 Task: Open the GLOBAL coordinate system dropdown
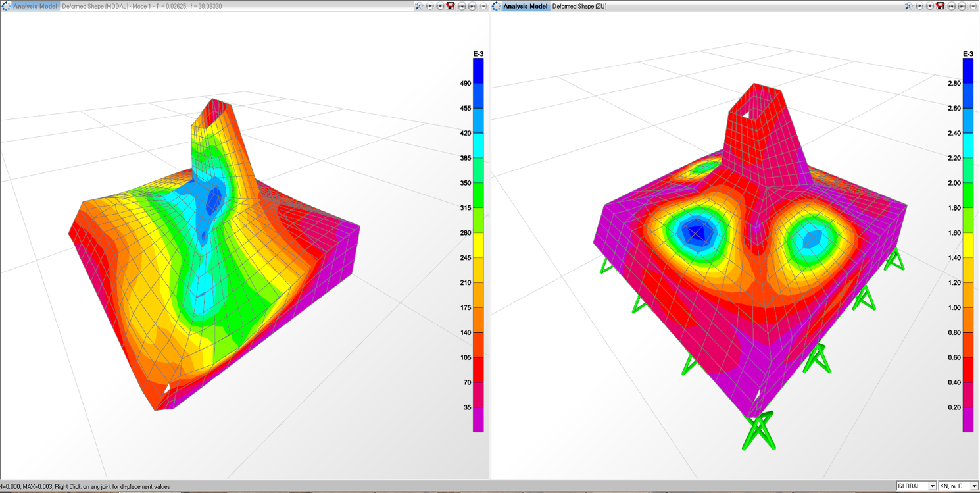[x=932, y=486]
